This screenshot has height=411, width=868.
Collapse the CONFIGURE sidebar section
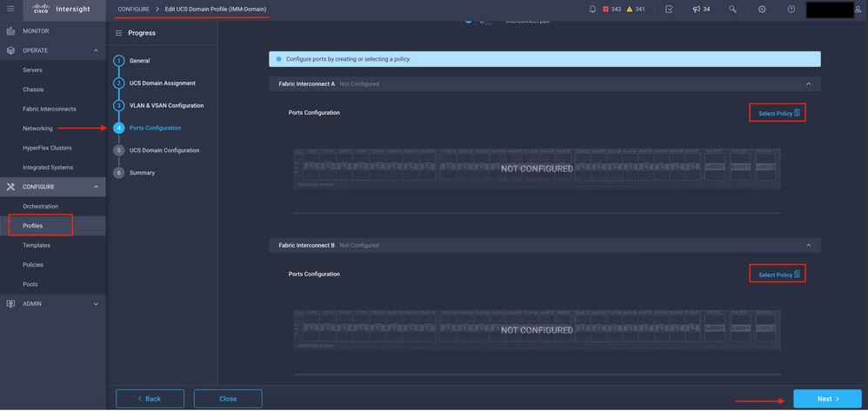pos(96,187)
